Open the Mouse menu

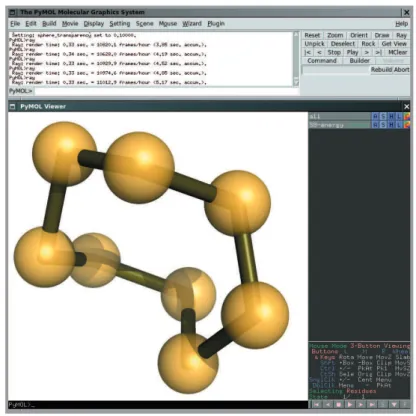[x=168, y=24]
